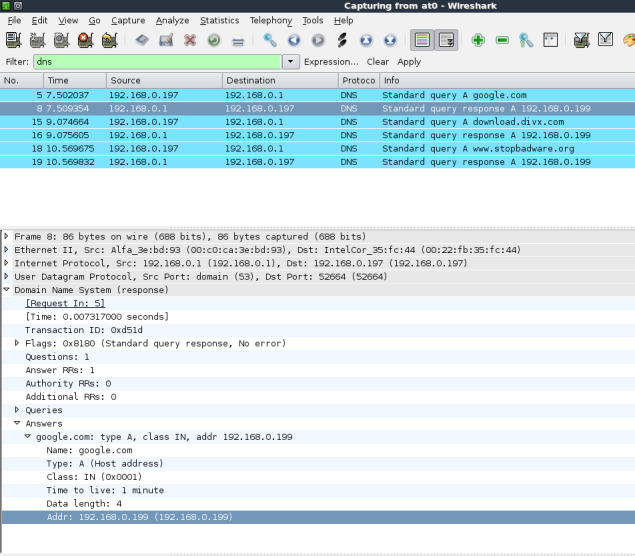This screenshot has width=635, height=556.
Task: Click the Expression... button
Action: coord(331,61)
